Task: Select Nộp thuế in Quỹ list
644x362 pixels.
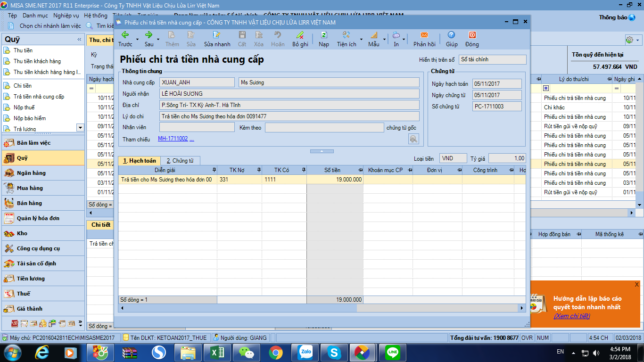Action: point(24,107)
